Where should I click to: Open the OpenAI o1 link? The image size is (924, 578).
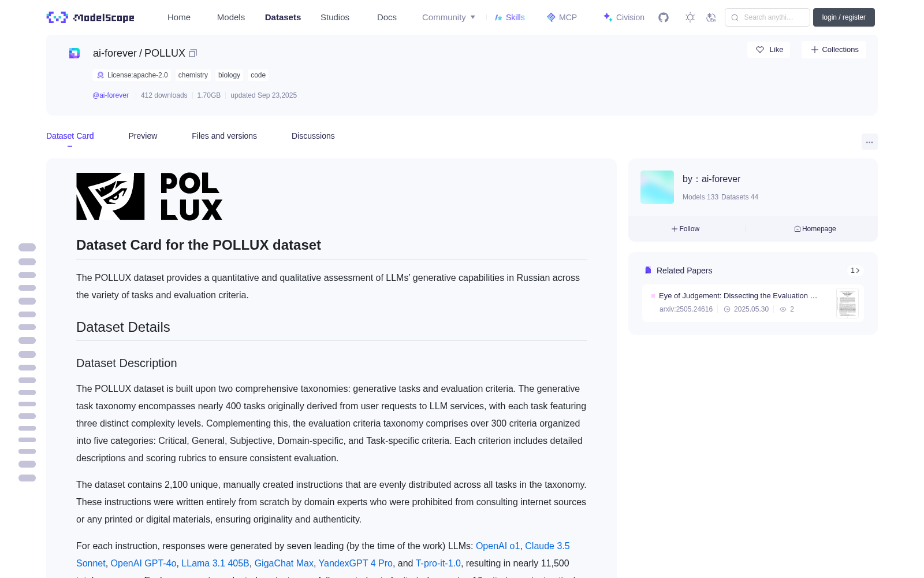click(498, 546)
